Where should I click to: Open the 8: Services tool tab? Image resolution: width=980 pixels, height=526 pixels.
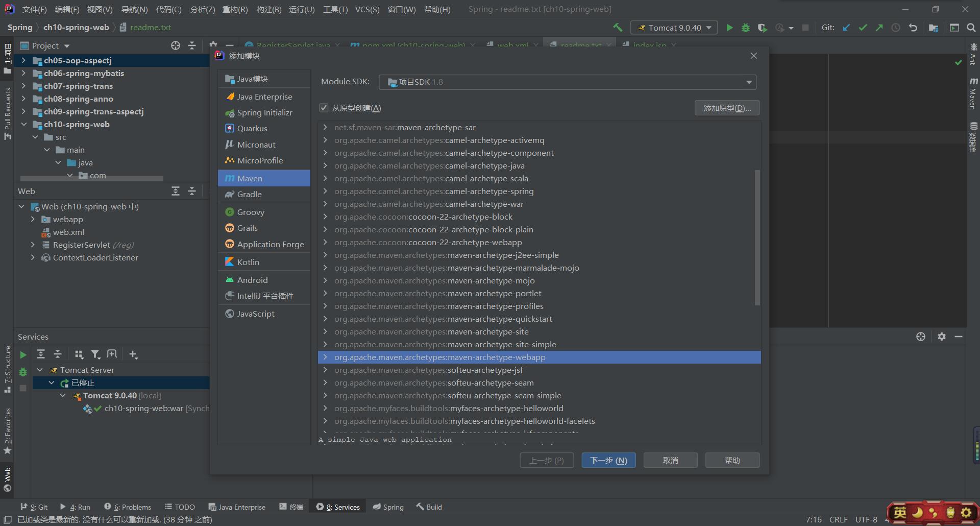[338, 507]
